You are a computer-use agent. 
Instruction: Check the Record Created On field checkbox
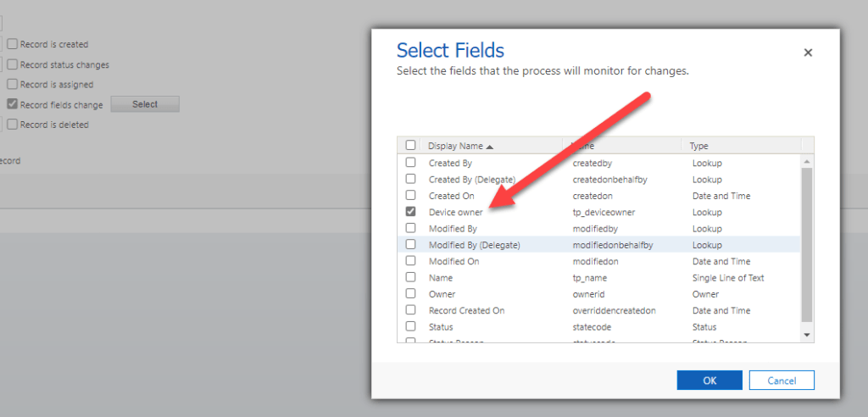[x=411, y=310]
